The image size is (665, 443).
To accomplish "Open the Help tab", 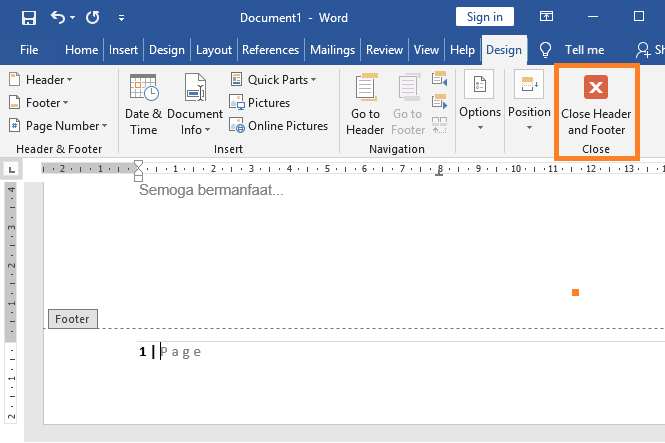I will [462, 50].
